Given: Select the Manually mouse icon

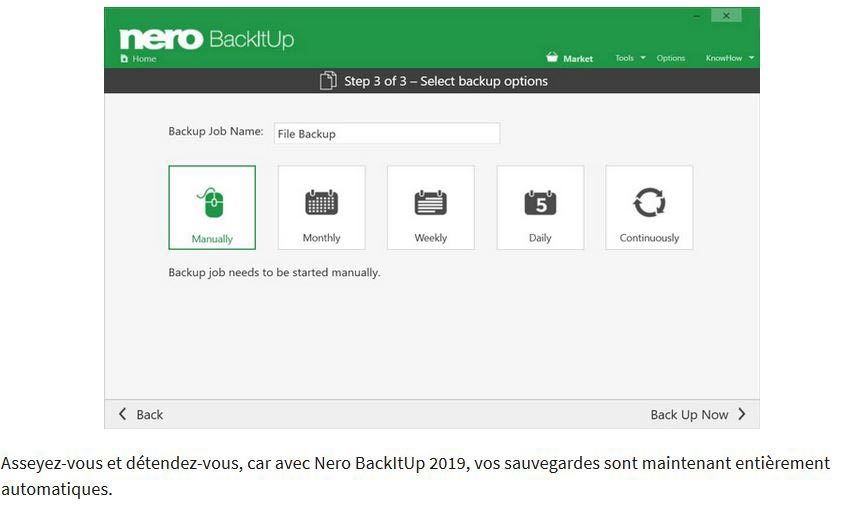Looking at the screenshot, I should point(211,202).
